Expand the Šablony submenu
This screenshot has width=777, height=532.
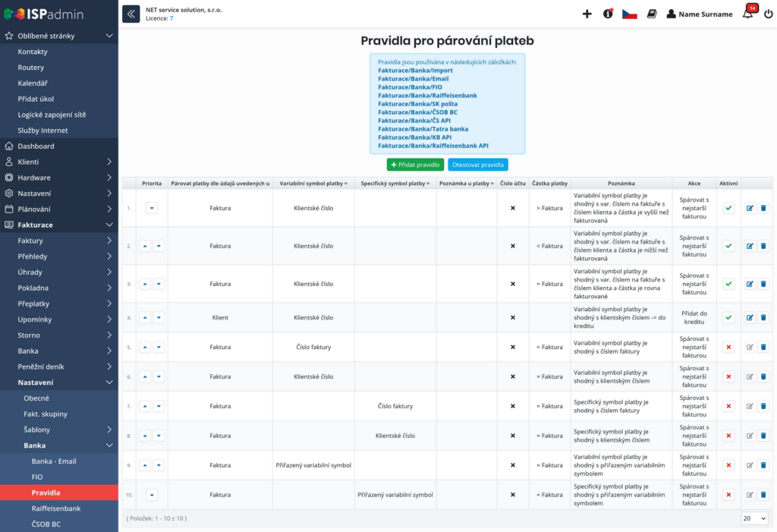59,430
